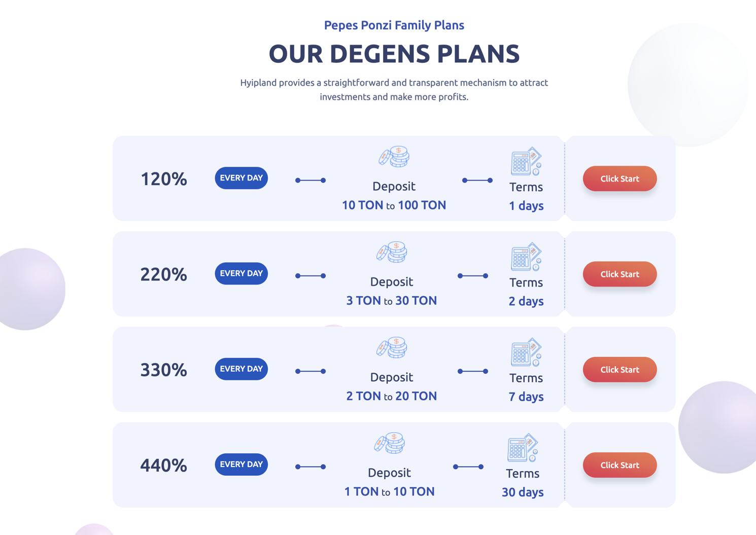Click the OUR DEGENS PLANS heading

coord(394,54)
